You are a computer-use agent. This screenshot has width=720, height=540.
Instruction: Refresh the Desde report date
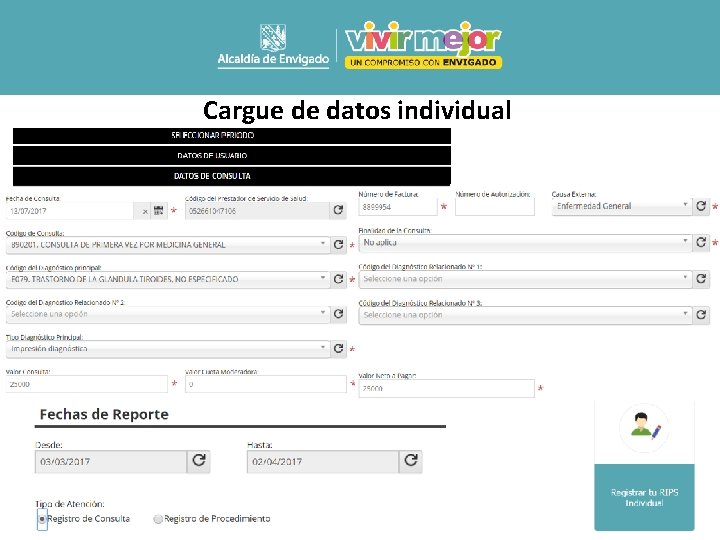coord(198,461)
